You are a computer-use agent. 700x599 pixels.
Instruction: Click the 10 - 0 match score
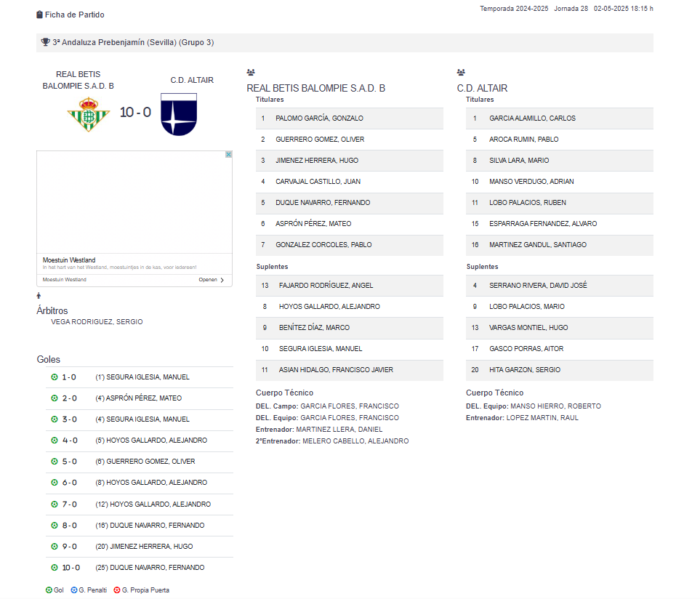pyautogui.click(x=135, y=112)
